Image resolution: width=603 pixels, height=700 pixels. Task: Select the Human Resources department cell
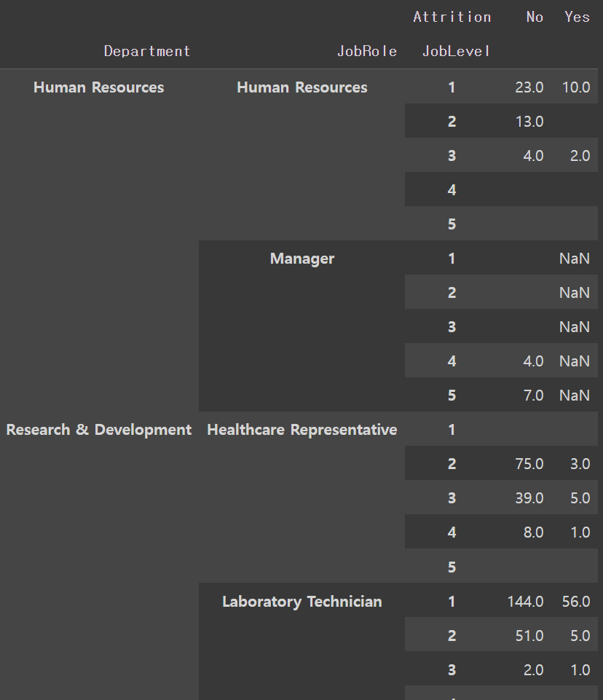coord(98,87)
